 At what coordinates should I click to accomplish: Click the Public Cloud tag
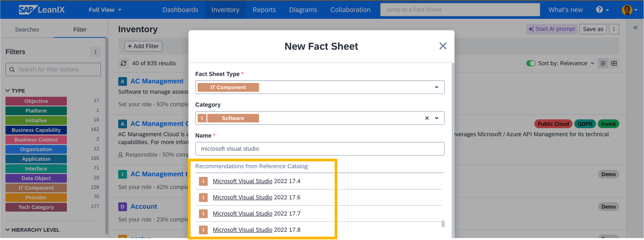click(553, 124)
